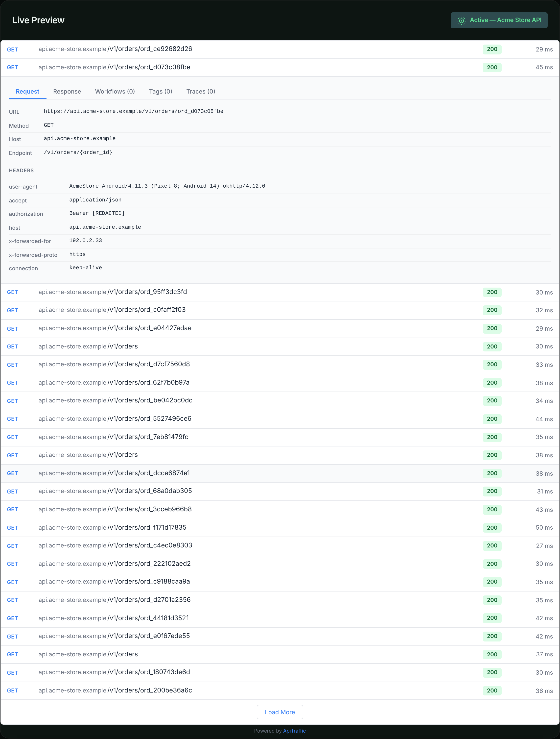560x739 pixels.
Task: Open request ord_68a0dab305
Action: click(280, 492)
